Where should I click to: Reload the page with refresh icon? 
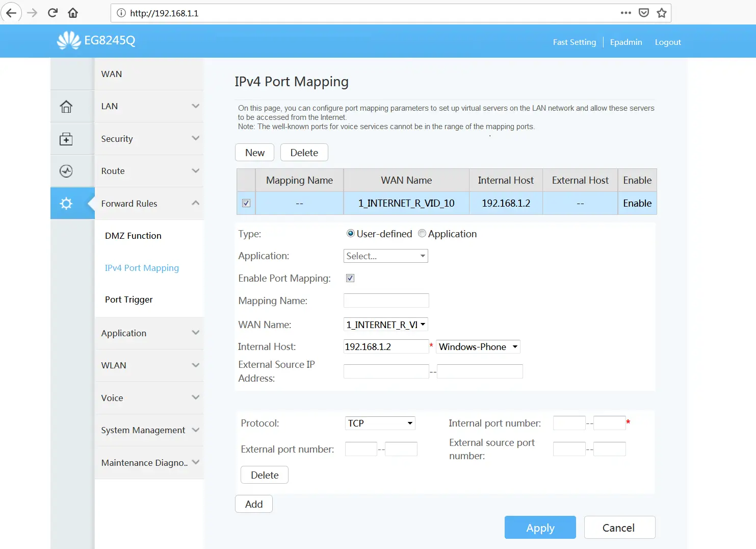pos(53,13)
